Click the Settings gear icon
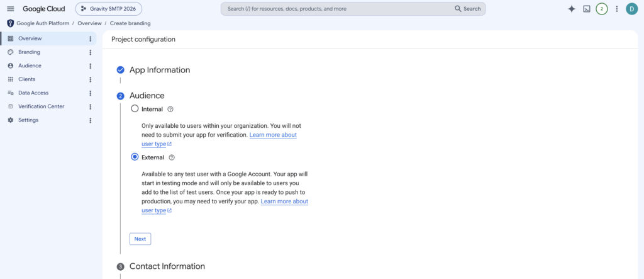Image resolution: width=644 pixels, height=279 pixels. (x=11, y=120)
